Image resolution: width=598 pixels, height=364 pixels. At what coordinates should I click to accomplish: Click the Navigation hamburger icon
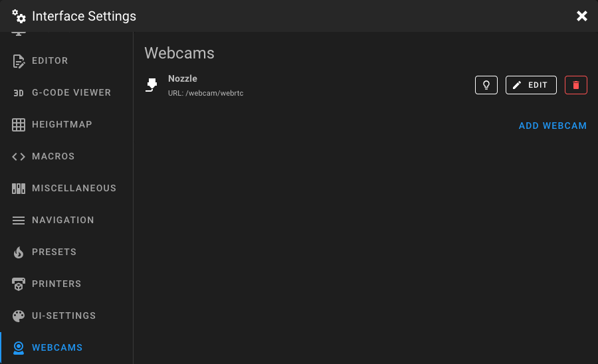[x=19, y=221]
